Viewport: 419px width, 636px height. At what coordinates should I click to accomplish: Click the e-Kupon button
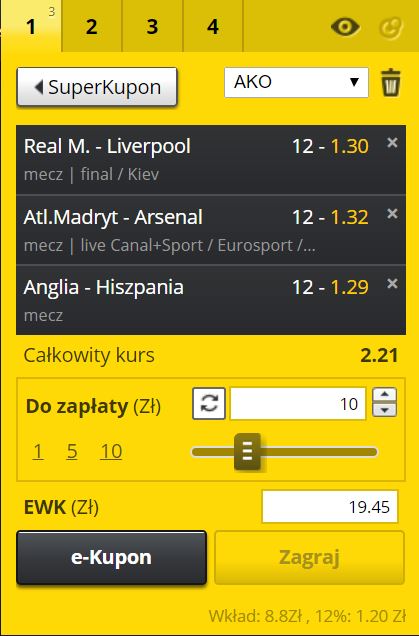tap(112, 558)
